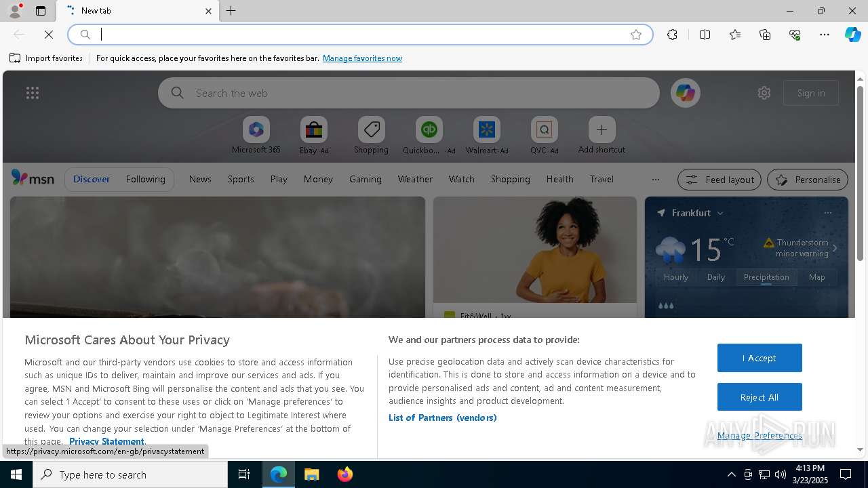Go to next weather alert with the arrow
The width and height of the screenshot is (868, 488).
(835, 248)
